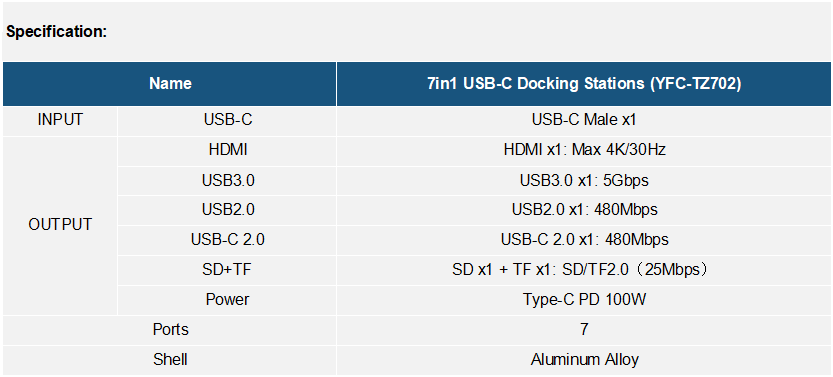Click the USB2.0 label cell
The width and height of the screenshot is (833, 377).
(x=227, y=210)
